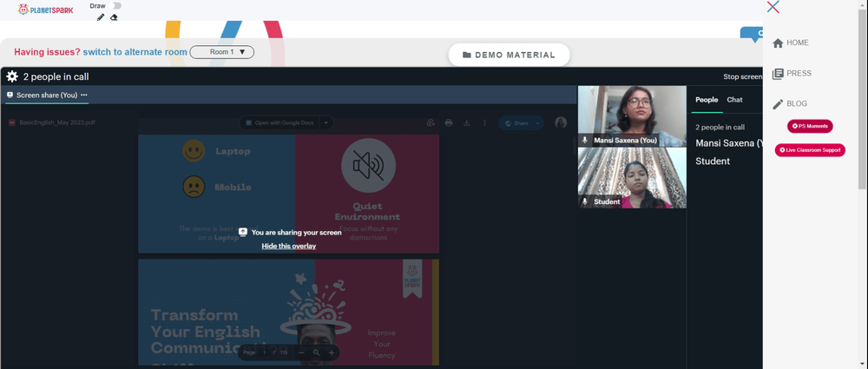Click the PS Moments button
Viewport: 868px width, 369px height.
click(810, 126)
